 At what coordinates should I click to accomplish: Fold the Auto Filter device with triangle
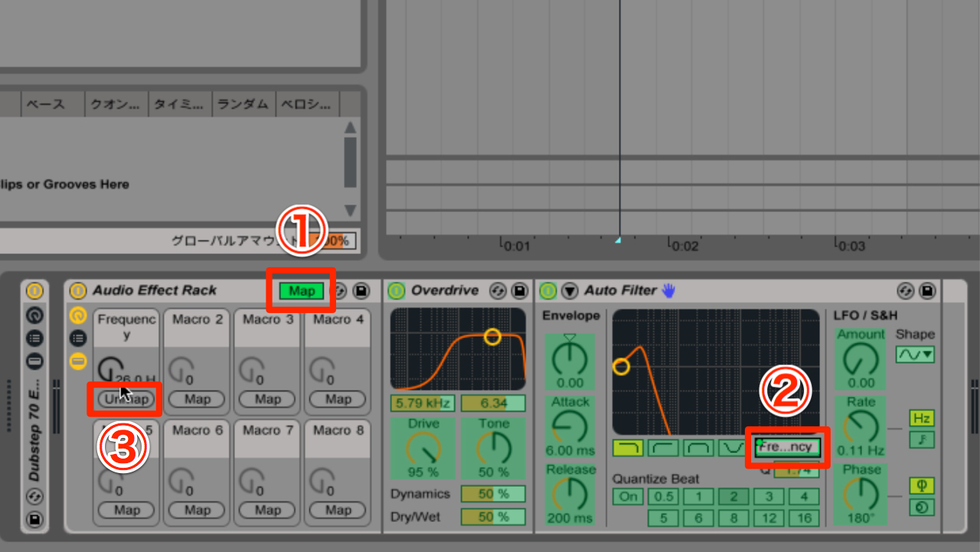coord(570,291)
